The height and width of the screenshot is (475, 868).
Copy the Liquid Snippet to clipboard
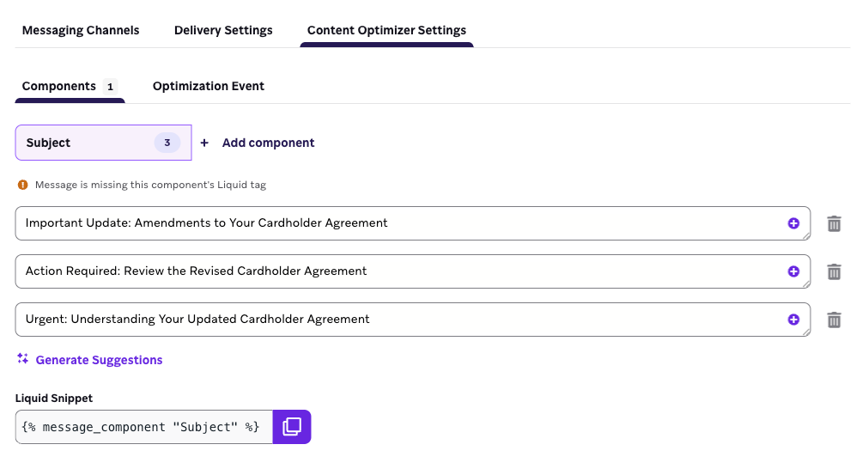(292, 426)
